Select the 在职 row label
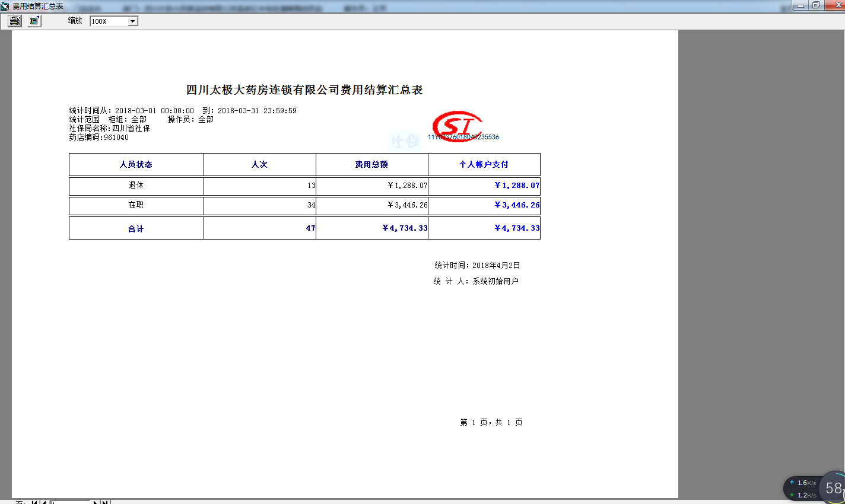The height and width of the screenshot is (504, 845). 136,205
